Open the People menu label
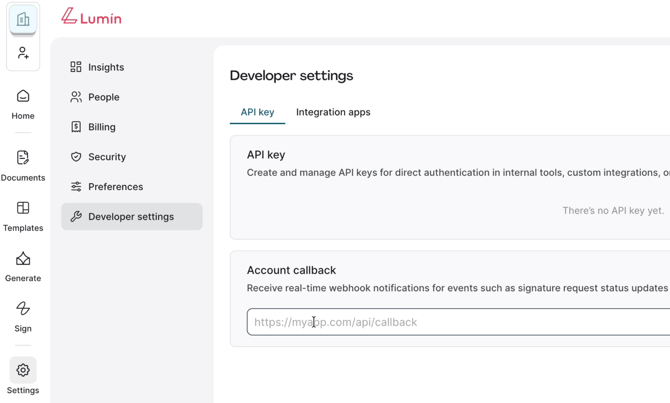 tap(104, 97)
